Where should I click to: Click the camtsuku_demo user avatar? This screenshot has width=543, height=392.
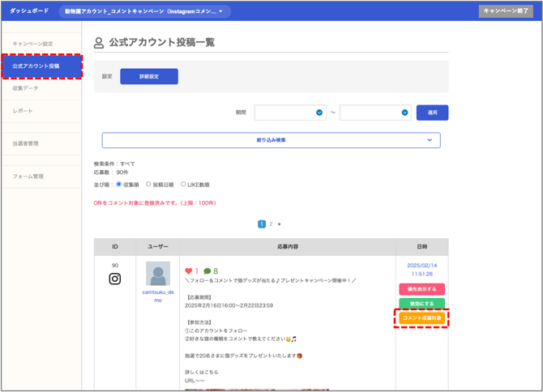[158, 274]
